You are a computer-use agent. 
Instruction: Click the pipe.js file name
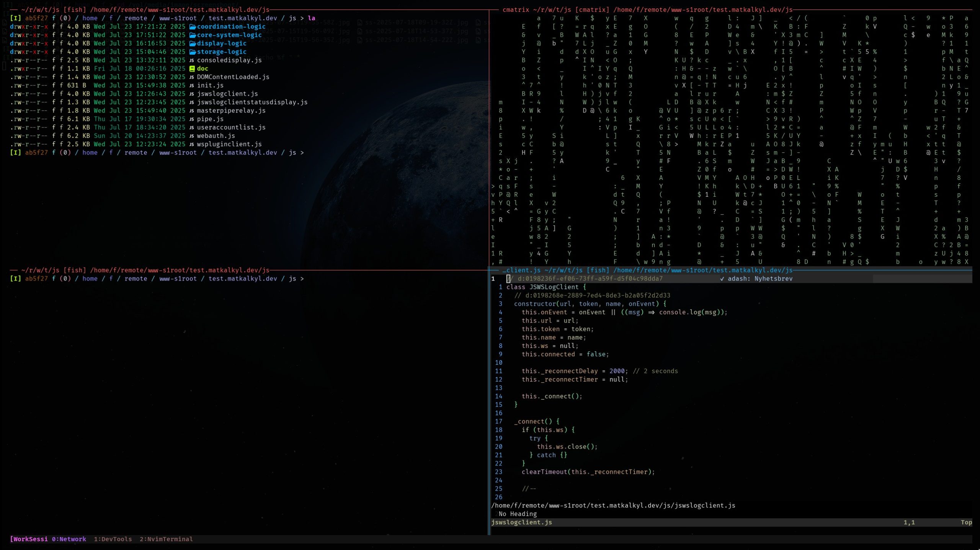[x=210, y=119]
